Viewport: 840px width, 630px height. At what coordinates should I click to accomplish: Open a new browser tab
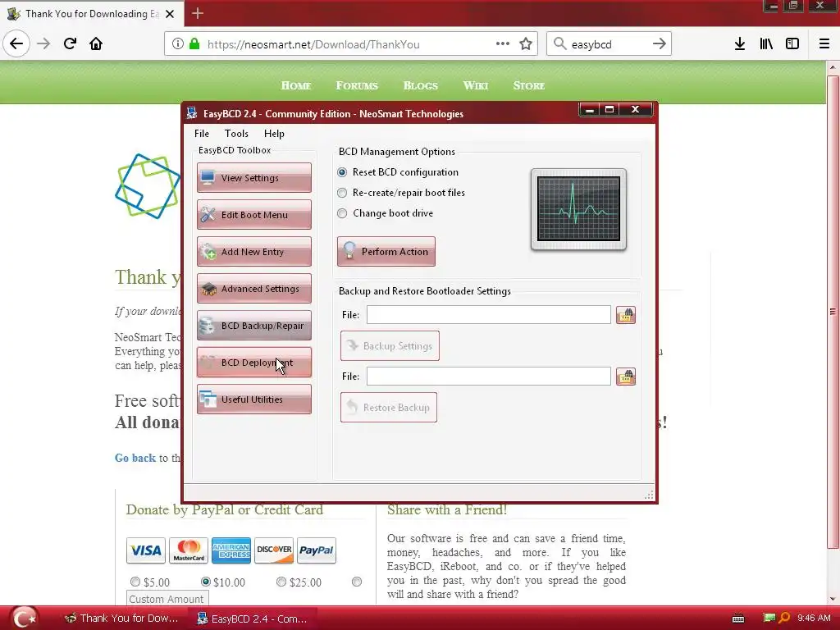point(198,13)
